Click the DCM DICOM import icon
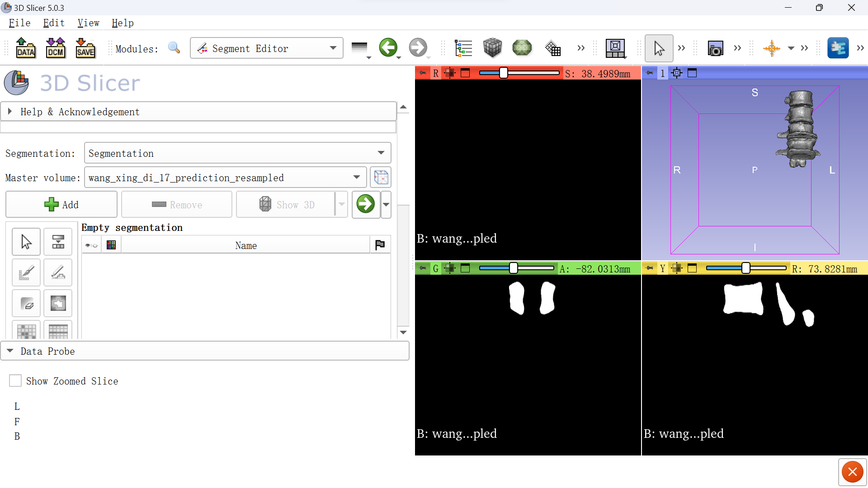Screen dimensions: 868x488 pyautogui.click(x=56, y=48)
